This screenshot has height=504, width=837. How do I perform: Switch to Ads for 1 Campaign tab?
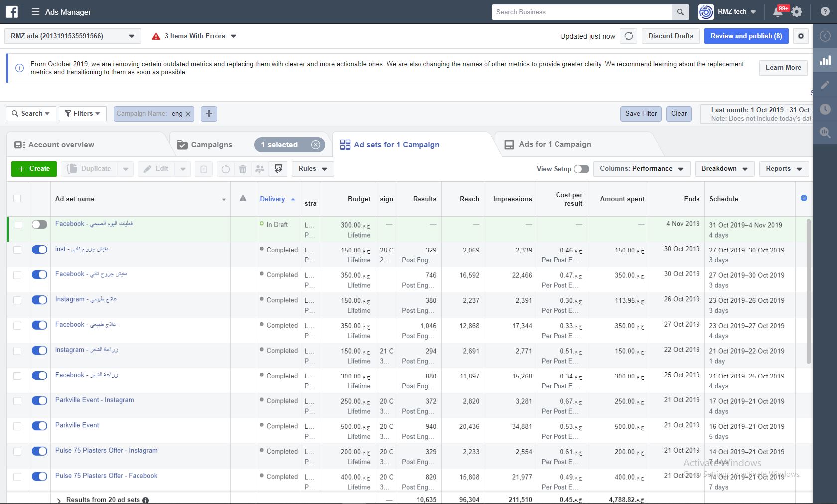(548, 144)
